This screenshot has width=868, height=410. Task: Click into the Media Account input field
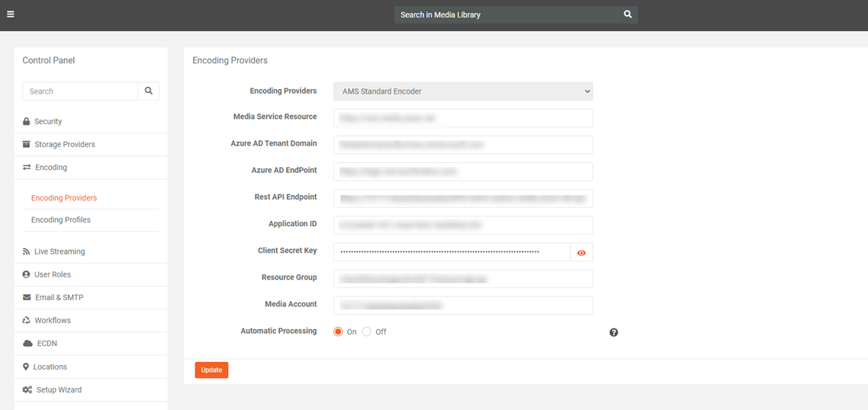(463, 305)
